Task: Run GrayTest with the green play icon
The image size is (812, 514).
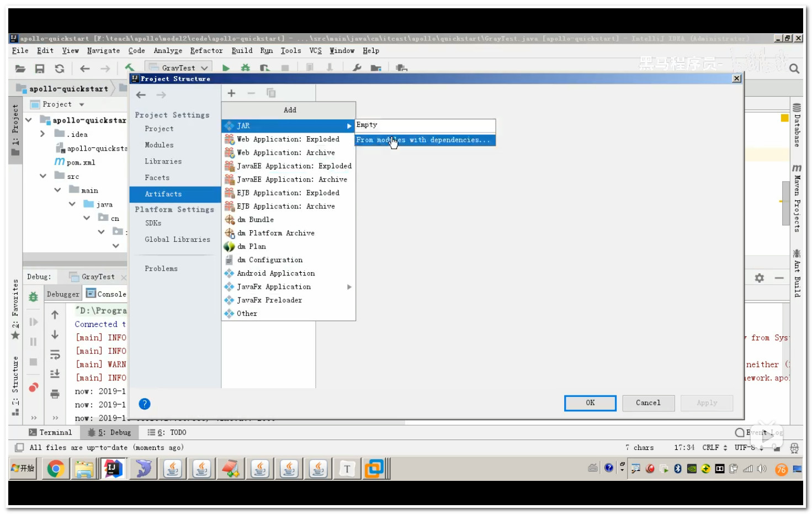Action: (226, 68)
